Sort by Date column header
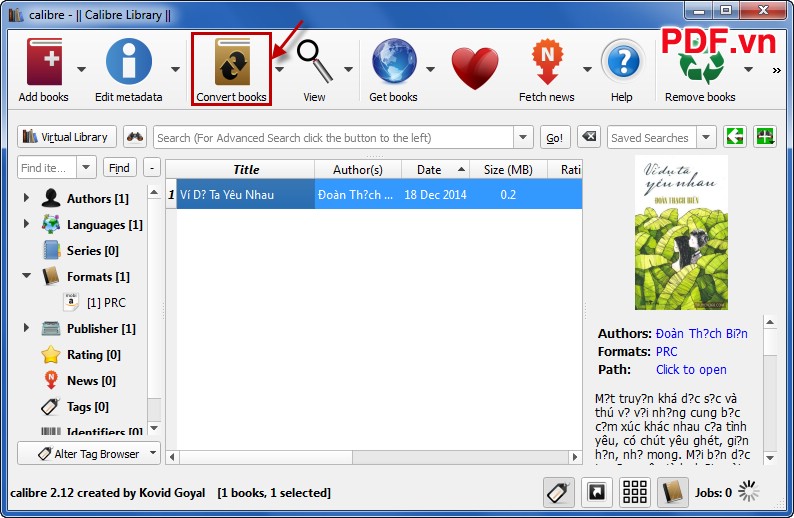The image size is (794, 518). coord(435,169)
